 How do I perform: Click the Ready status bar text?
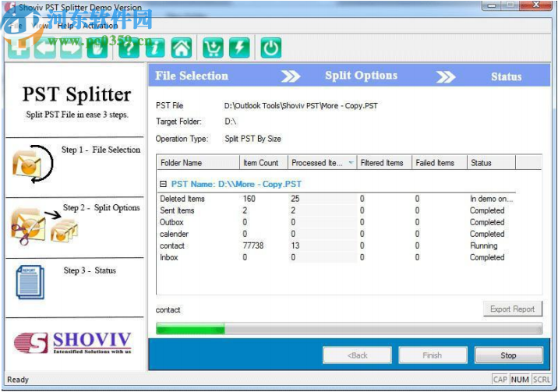tap(18, 380)
